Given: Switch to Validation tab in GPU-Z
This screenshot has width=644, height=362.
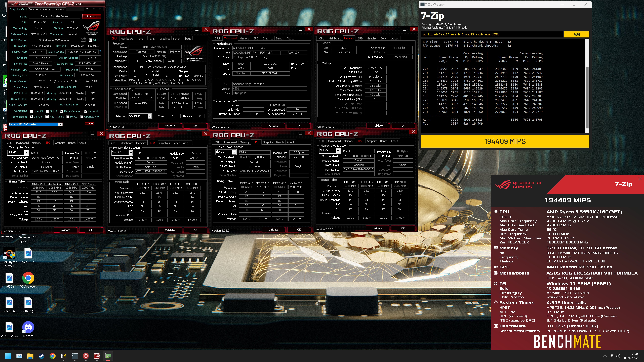Looking at the screenshot, I should pos(59,9).
